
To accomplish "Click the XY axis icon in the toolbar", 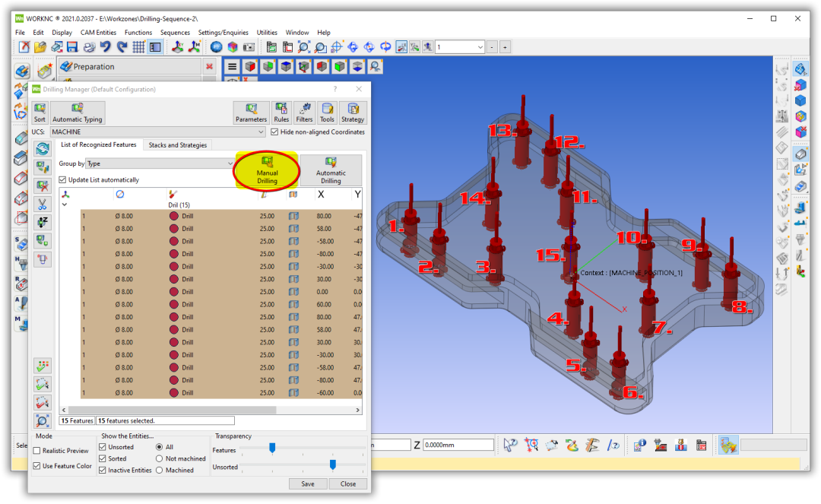I will [x=177, y=47].
